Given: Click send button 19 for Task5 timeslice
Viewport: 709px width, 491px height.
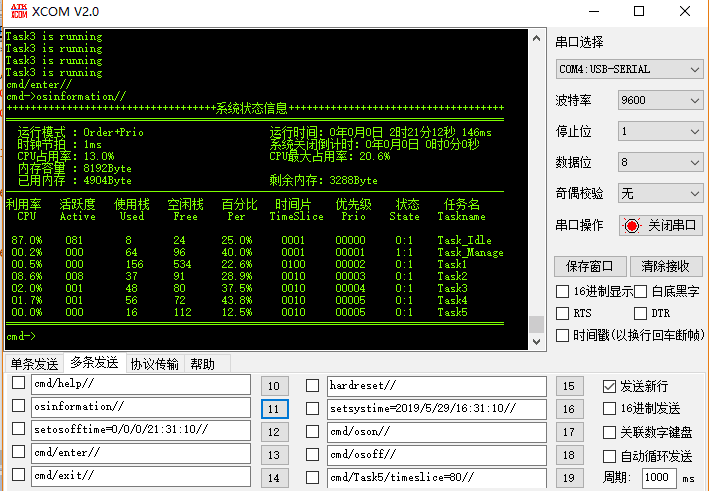Looking at the screenshot, I should coord(569,478).
